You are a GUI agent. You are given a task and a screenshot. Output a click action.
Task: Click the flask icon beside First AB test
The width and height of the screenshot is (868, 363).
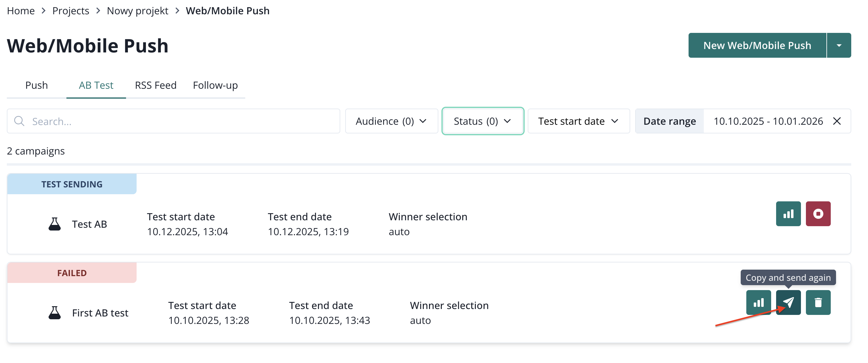pos(54,313)
